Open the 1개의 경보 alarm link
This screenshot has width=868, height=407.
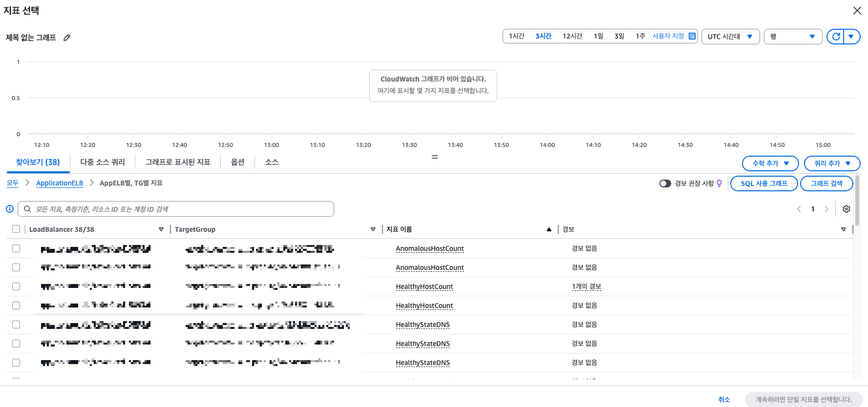pos(587,286)
